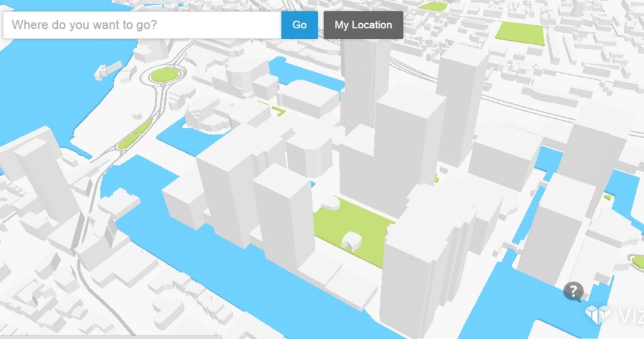The width and height of the screenshot is (644, 339).
Task: Select the tallest tower below the My Location button
Action: click(364, 82)
